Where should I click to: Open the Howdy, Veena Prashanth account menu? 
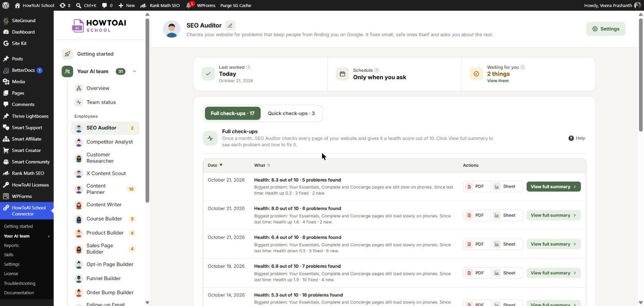tap(612, 5)
